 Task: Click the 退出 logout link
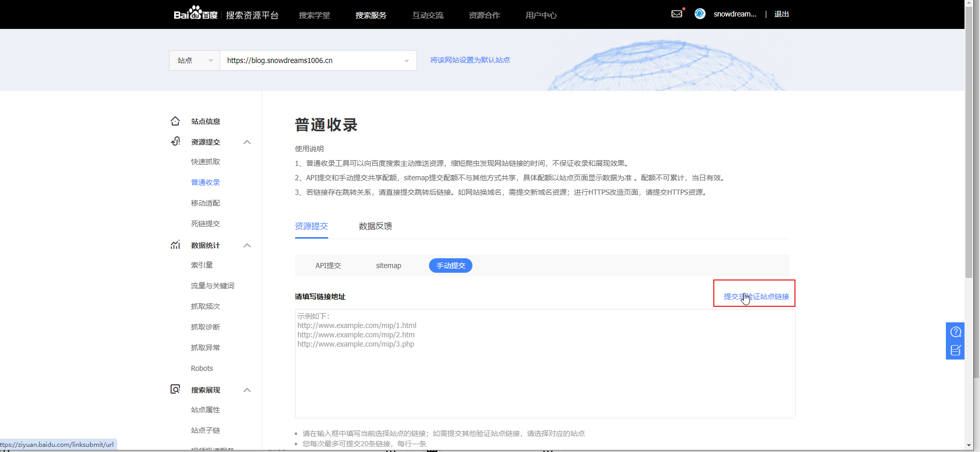[781, 14]
